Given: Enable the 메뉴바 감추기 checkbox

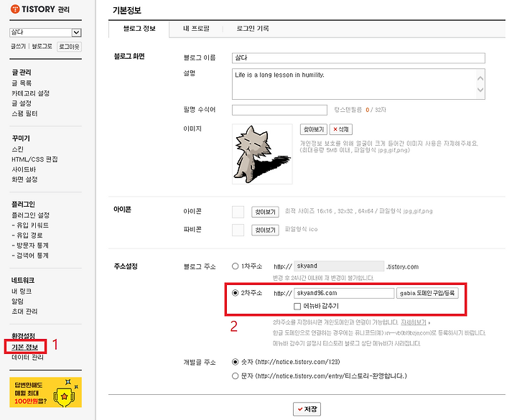Looking at the screenshot, I should pos(297,307).
